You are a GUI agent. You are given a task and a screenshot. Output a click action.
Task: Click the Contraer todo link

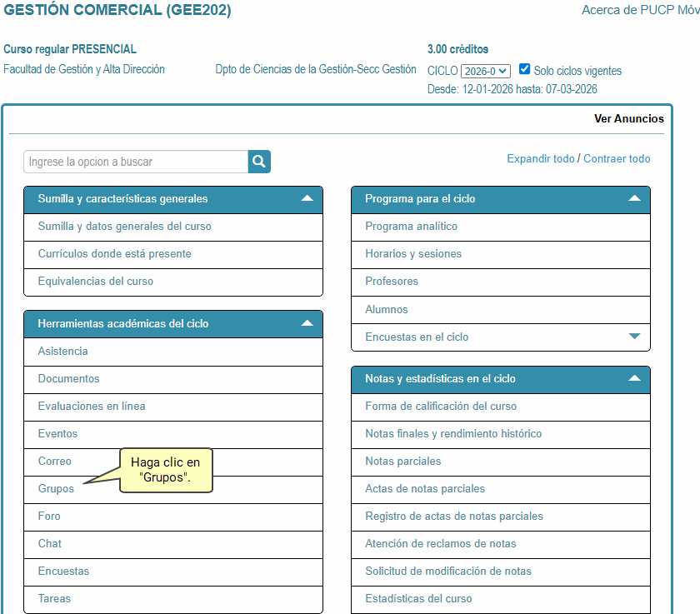click(x=617, y=158)
